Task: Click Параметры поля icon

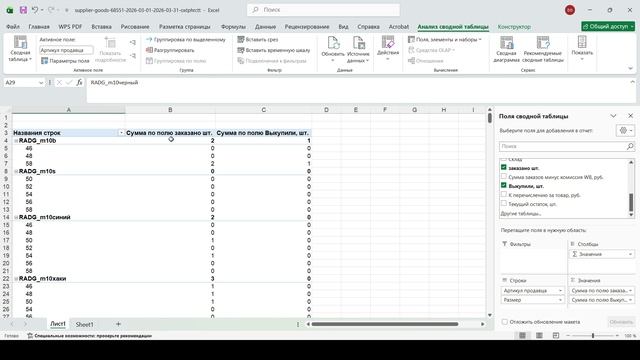Action: click(x=44, y=61)
